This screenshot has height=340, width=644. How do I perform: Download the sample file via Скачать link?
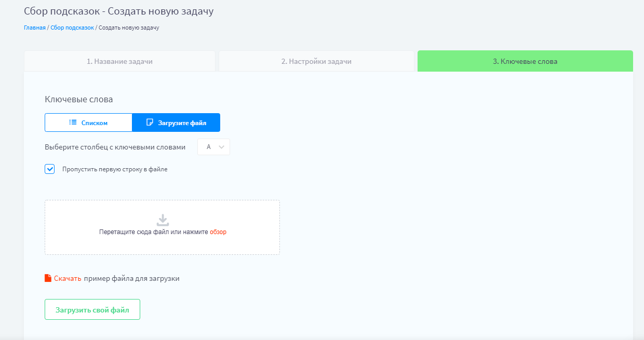click(68, 278)
